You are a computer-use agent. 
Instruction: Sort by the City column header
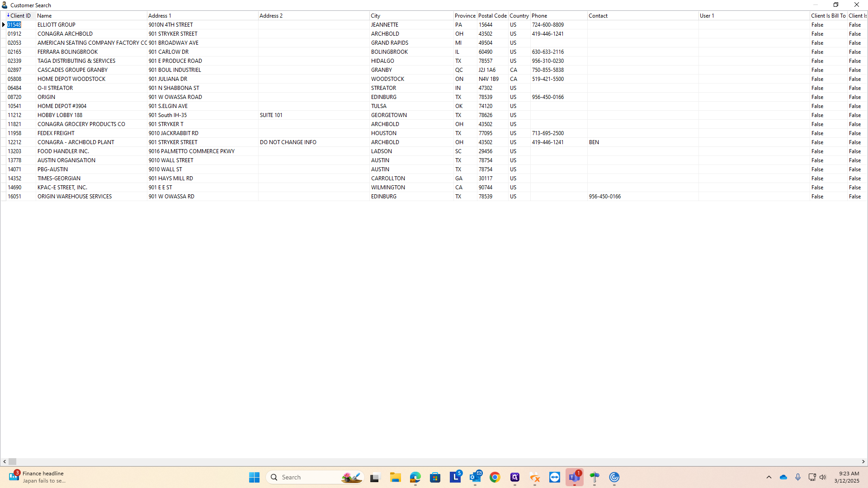pos(376,15)
